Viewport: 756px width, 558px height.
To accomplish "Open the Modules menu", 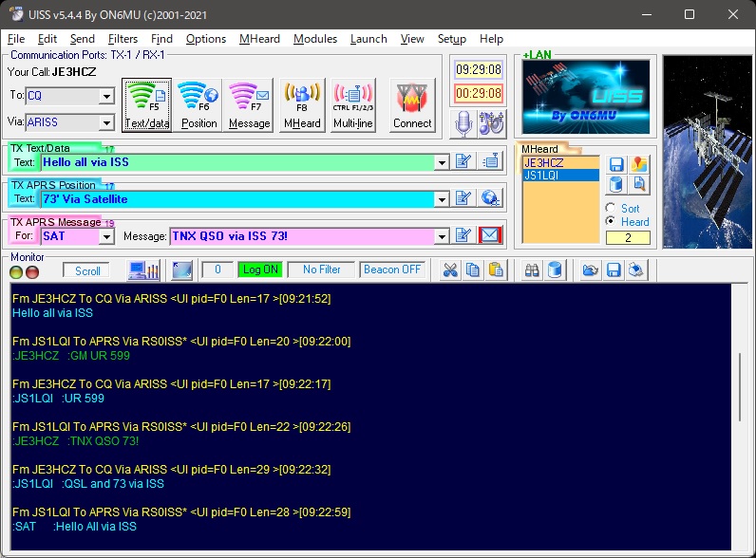I will click(314, 39).
